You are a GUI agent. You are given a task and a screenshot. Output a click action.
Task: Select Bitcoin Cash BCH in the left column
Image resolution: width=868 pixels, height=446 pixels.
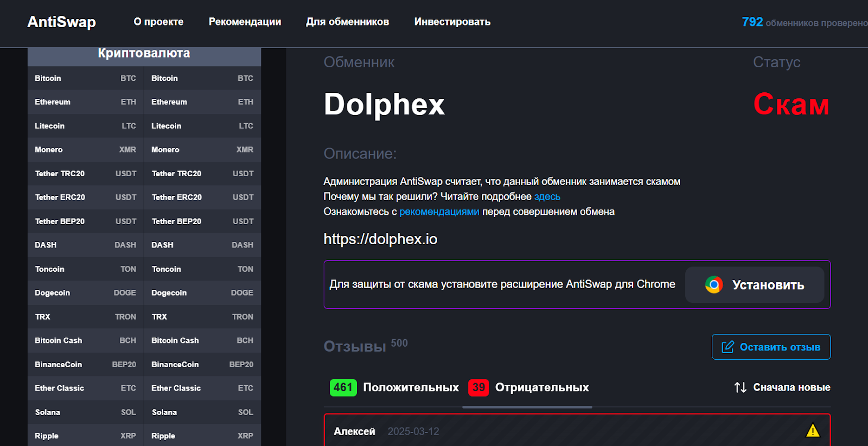click(x=85, y=341)
